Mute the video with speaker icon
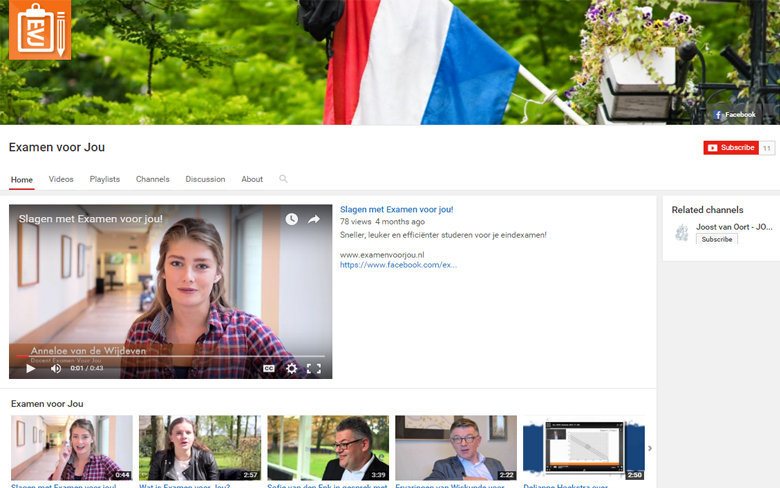The height and width of the screenshot is (488, 780). click(56, 368)
